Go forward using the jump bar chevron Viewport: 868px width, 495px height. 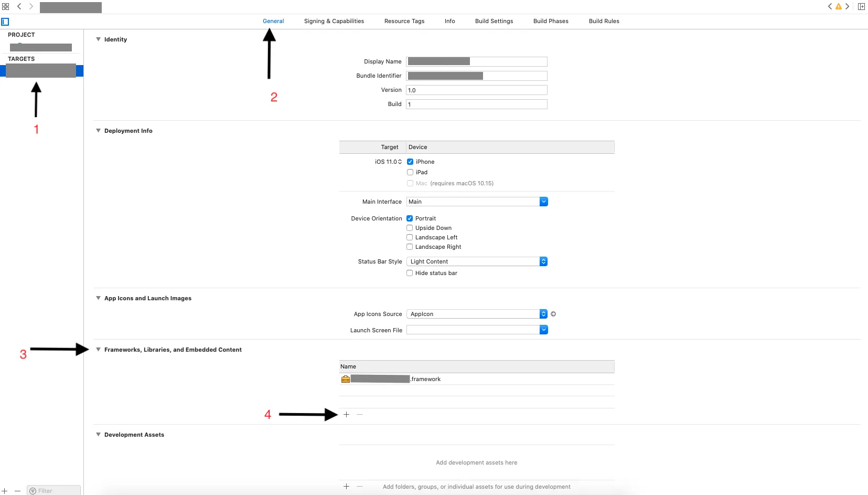(31, 7)
